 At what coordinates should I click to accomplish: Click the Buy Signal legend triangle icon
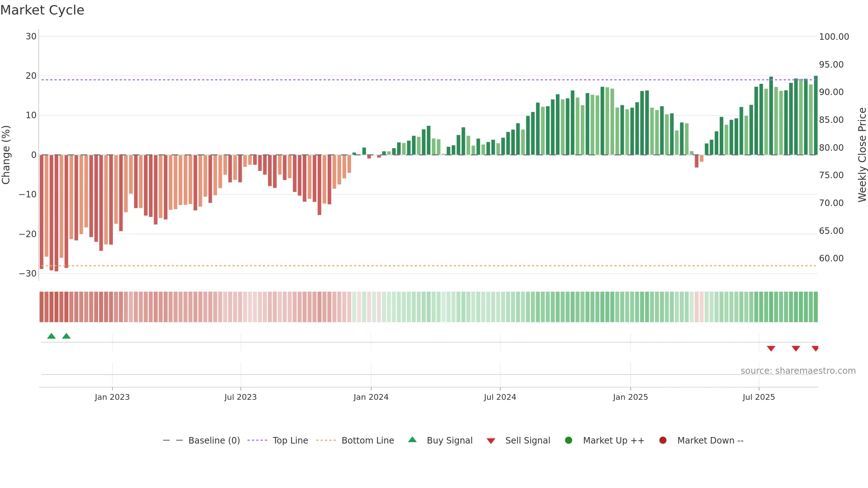point(412,440)
